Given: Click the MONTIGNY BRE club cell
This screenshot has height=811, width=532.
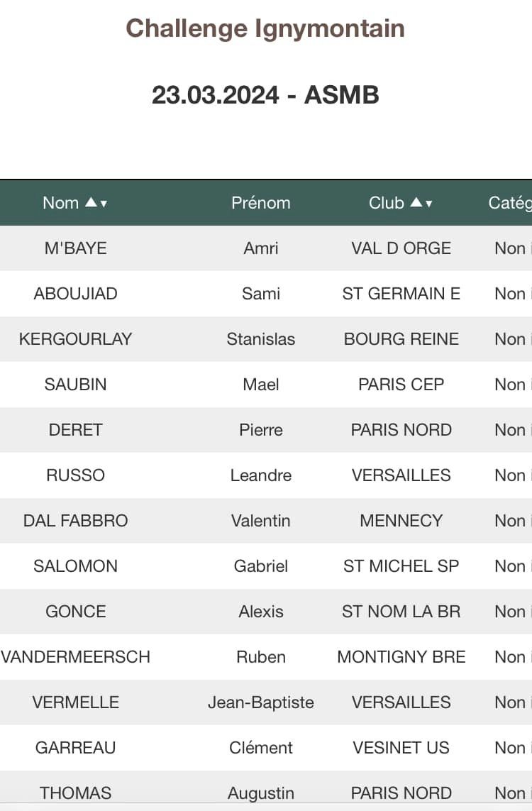Looking at the screenshot, I should point(401,657).
